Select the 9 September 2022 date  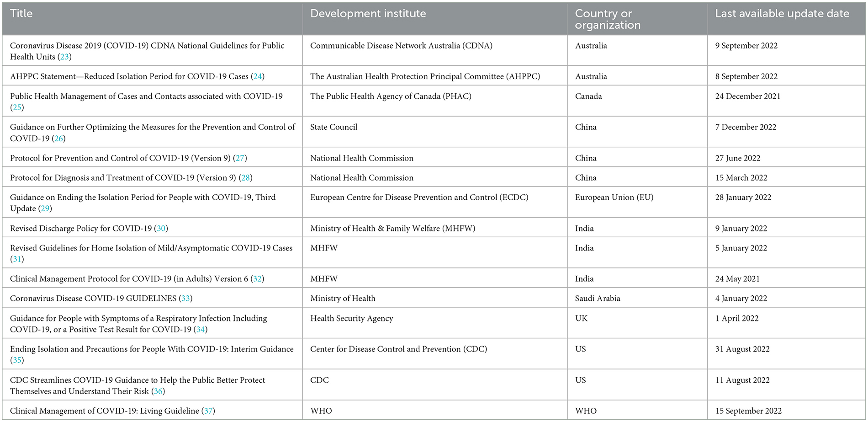click(x=746, y=46)
